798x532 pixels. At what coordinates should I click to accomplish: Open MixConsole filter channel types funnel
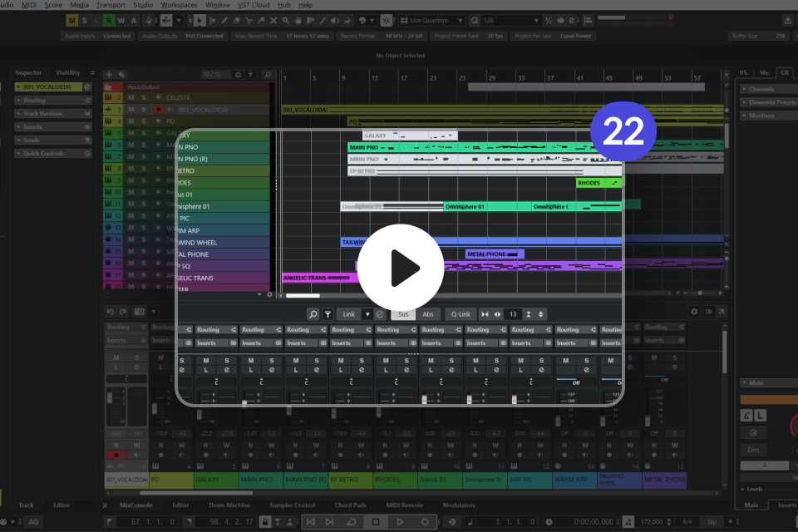click(328, 314)
